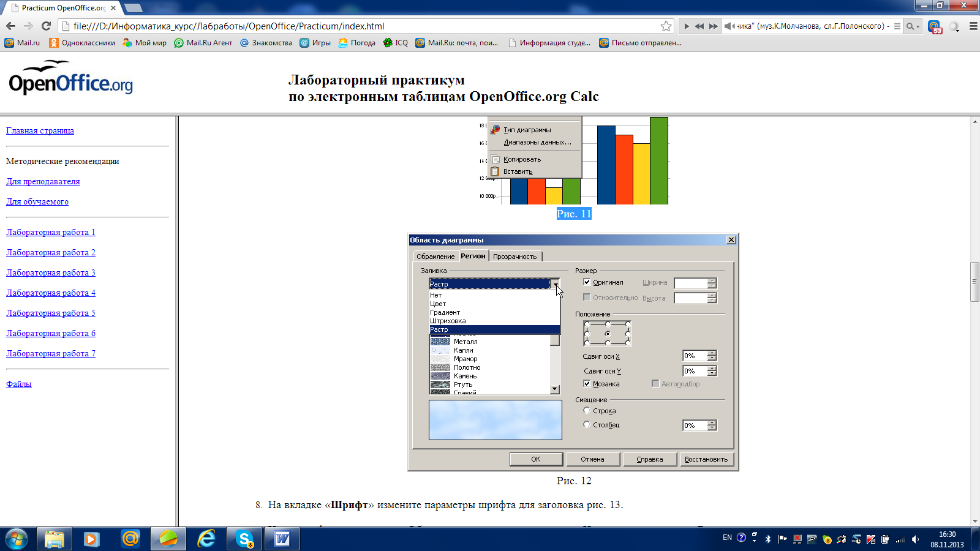Open the Погода bookmark

[x=357, y=43]
